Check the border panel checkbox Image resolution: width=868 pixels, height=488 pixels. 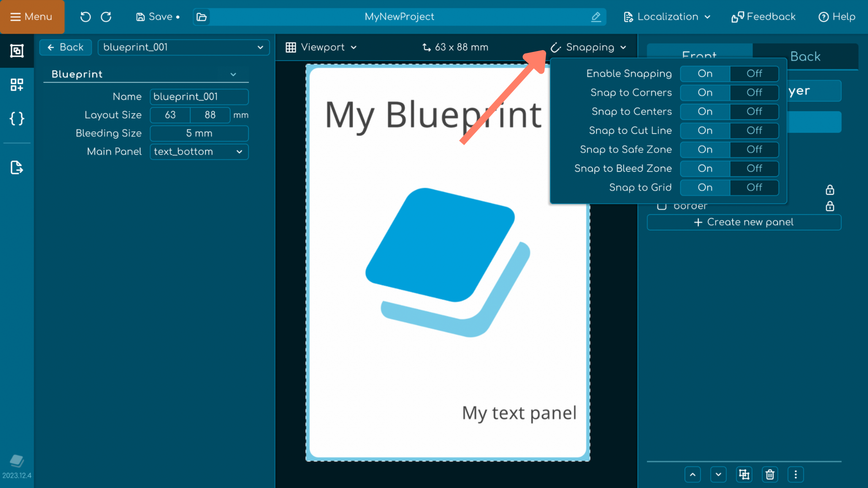[x=661, y=206]
